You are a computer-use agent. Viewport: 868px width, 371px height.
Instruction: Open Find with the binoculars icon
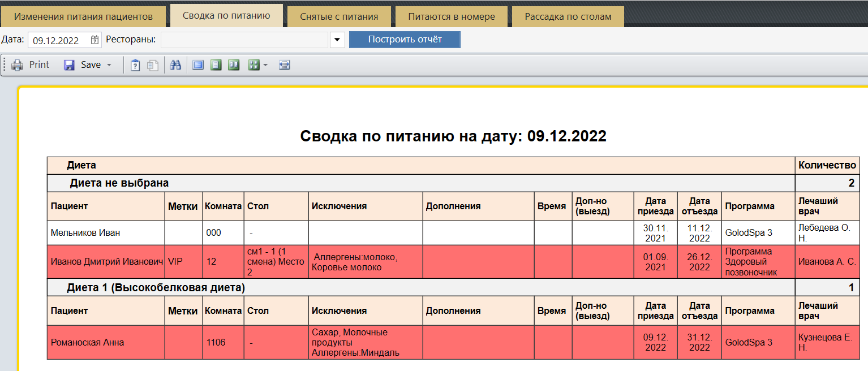(175, 65)
